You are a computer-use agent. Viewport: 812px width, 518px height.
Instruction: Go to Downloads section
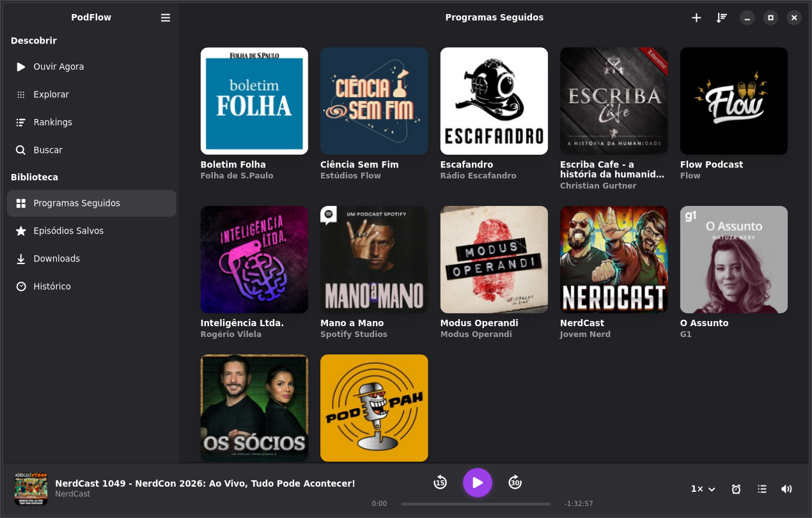91,259
